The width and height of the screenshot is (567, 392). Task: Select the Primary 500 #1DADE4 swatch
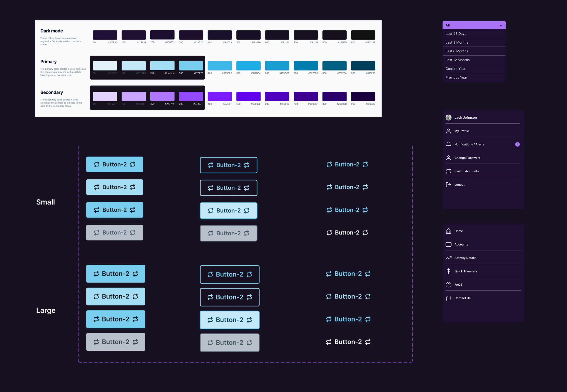pos(248,66)
